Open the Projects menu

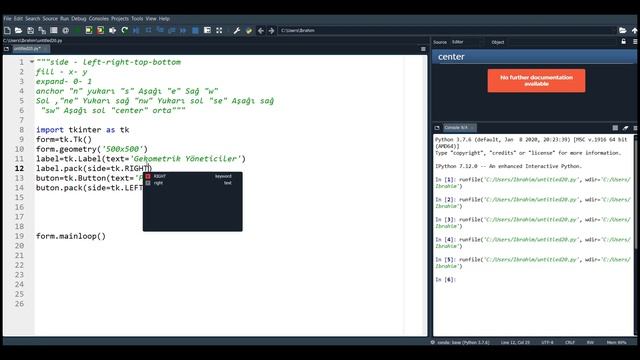(120, 19)
